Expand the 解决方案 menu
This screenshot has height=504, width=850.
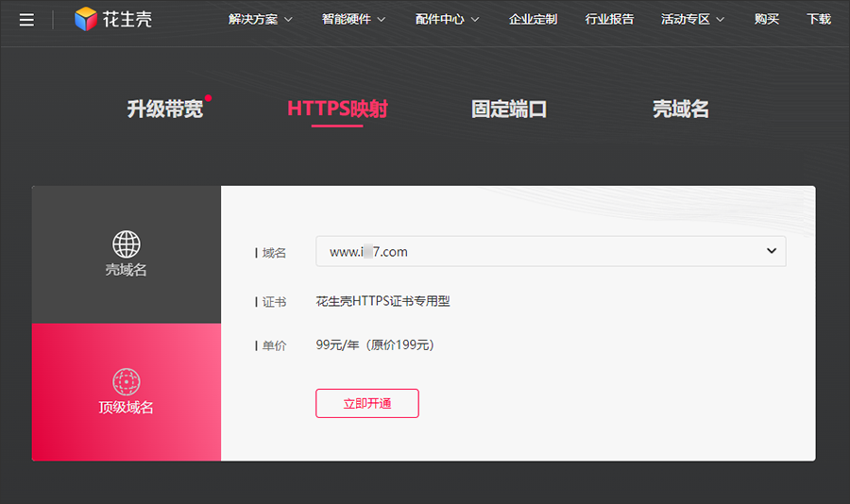(261, 20)
